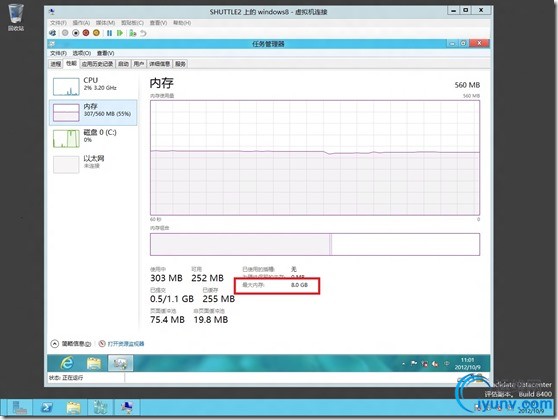Image resolution: width=558 pixels, height=420 pixels.
Task: Click the 252 MB available value
Action: pyautogui.click(x=207, y=278)
